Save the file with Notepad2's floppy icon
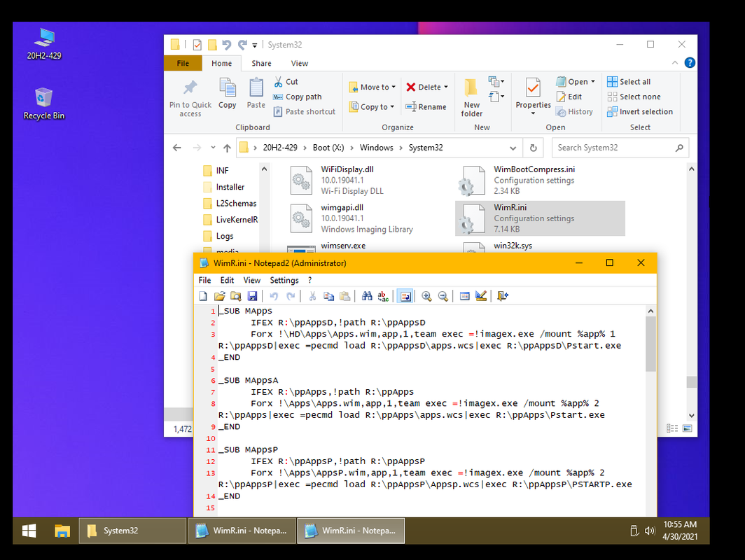Viewport: 745px width, 560px height. (x=252, y=296)
